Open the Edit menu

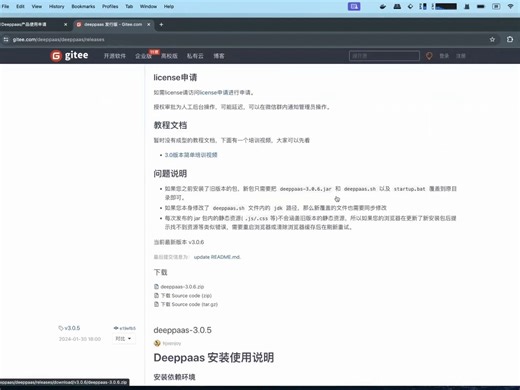[x=20, y=6]
